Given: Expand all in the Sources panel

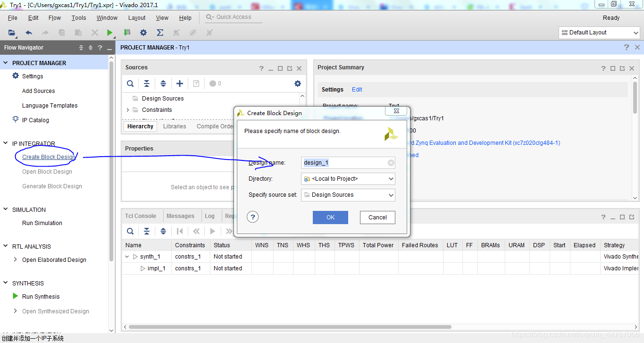Looking at the screenshot, I should (x=163, y=84).
